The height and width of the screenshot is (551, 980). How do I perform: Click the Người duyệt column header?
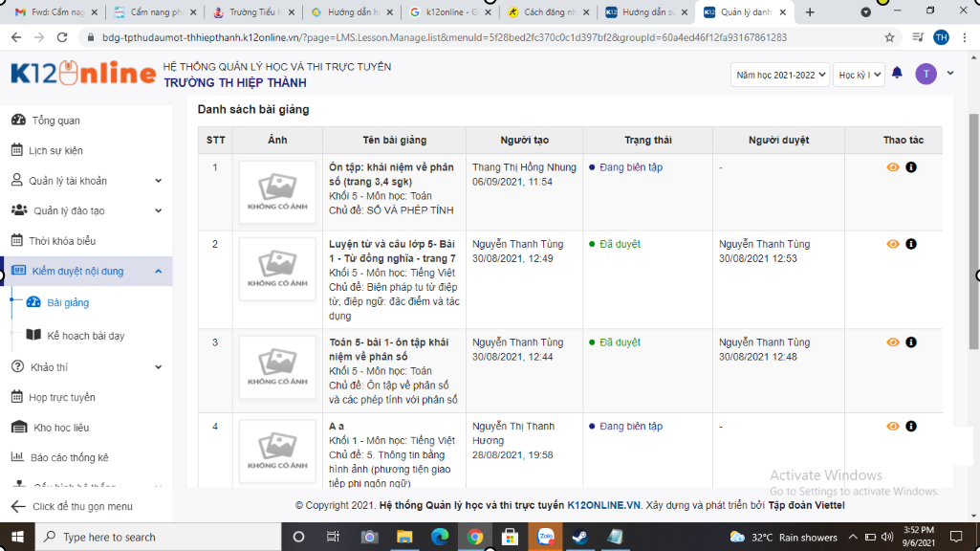click(x=779, y=140)
